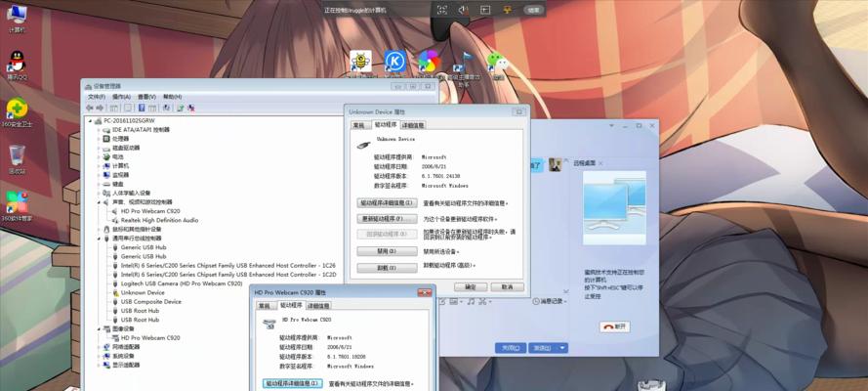The width and height of the screenshot is (868, 391).
Task: Select Logitech USB Camera (HD Pro Webcam C920)
Action: pos(182,283)
